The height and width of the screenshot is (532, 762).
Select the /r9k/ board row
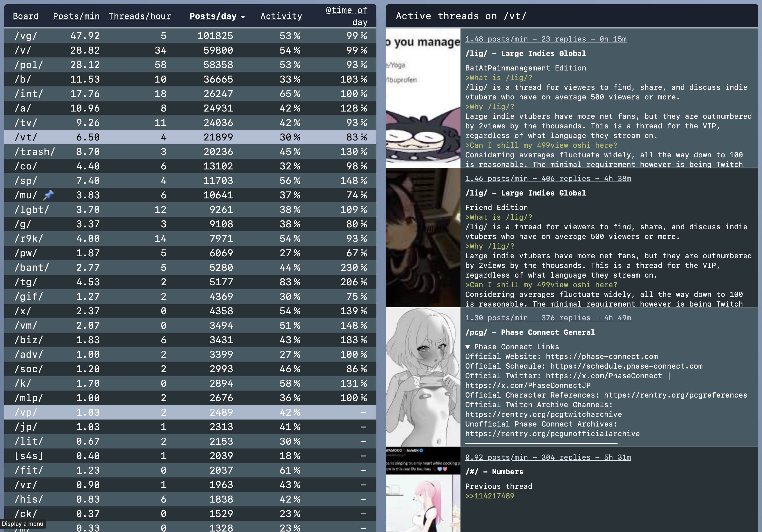pyautogui.click(x=190, y=238)
